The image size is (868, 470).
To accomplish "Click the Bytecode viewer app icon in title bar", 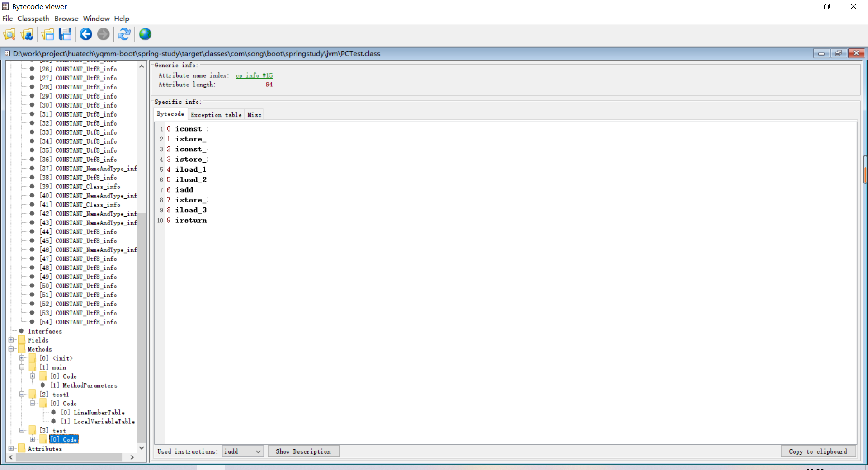I will (x=5, y=6).
